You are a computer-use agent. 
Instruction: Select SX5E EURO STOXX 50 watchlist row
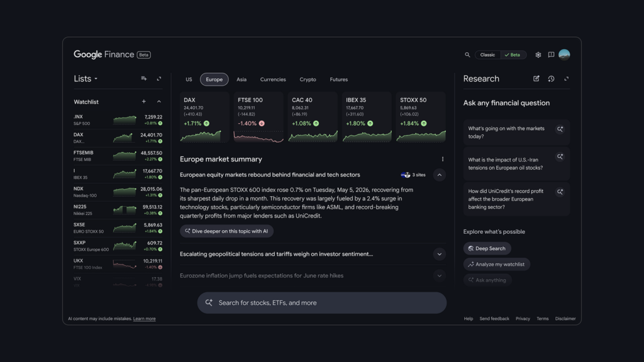coord(118,228)
